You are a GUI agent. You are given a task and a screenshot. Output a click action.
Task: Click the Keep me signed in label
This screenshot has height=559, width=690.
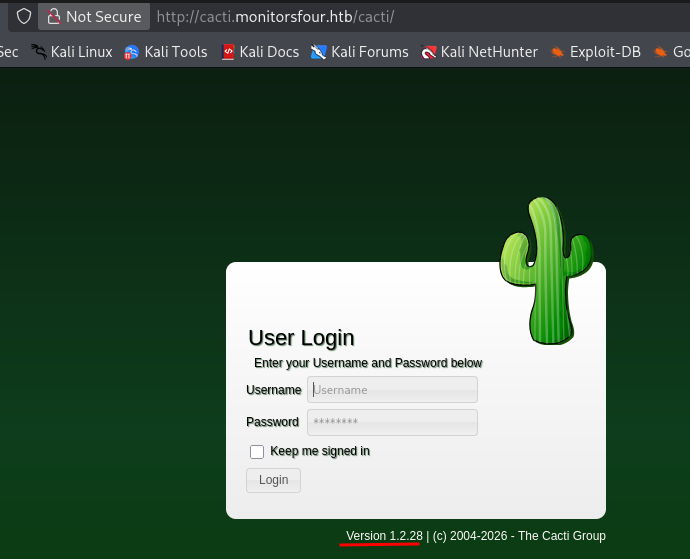tap(320, 451)
